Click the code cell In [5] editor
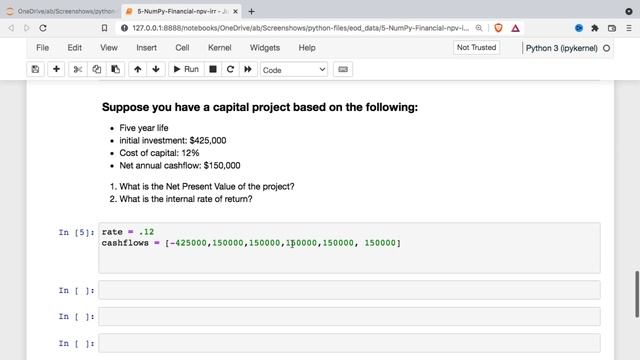The image size is (640, 360). 349,248
